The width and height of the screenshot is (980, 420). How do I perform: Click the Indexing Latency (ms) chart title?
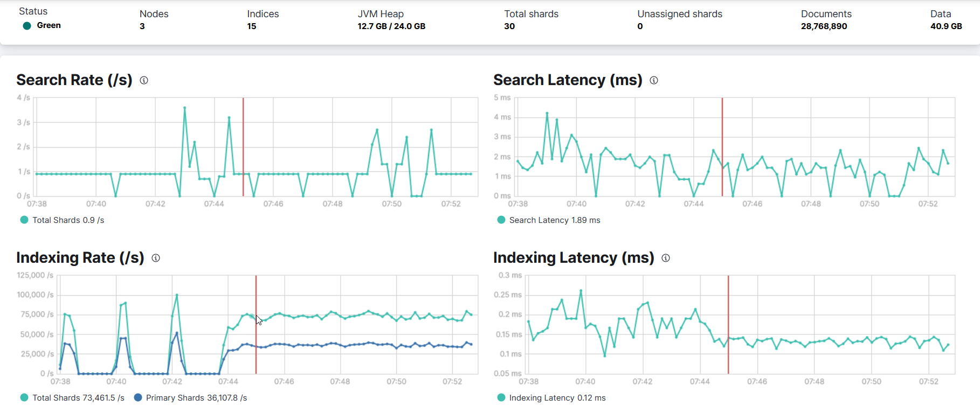click(574, 257)
